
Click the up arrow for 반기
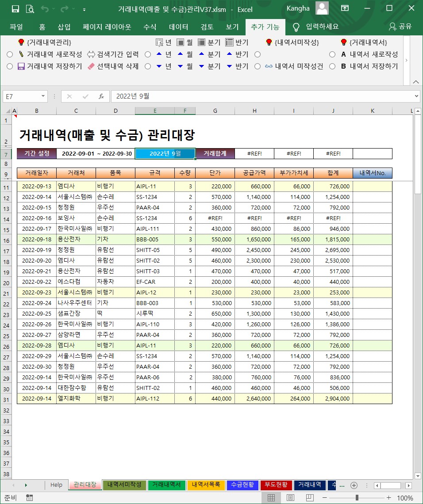[x=229, y=54]
